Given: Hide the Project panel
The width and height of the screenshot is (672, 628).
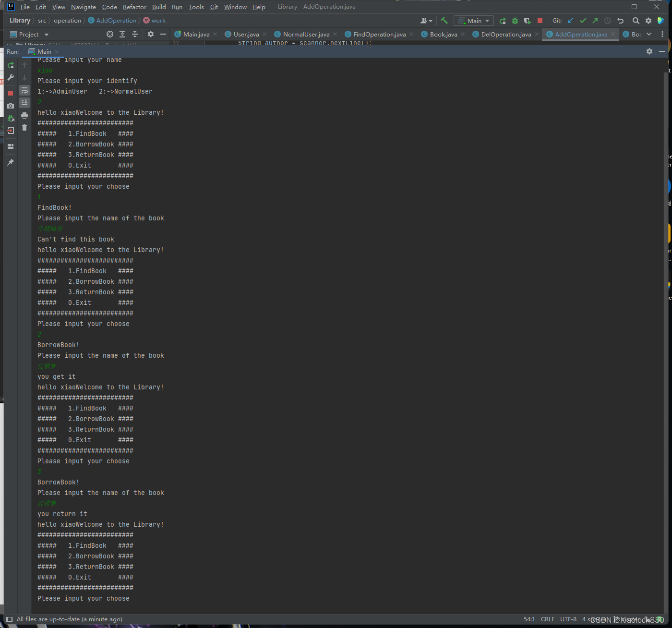Looking at the screenshot, I should (x=163, y=34).
